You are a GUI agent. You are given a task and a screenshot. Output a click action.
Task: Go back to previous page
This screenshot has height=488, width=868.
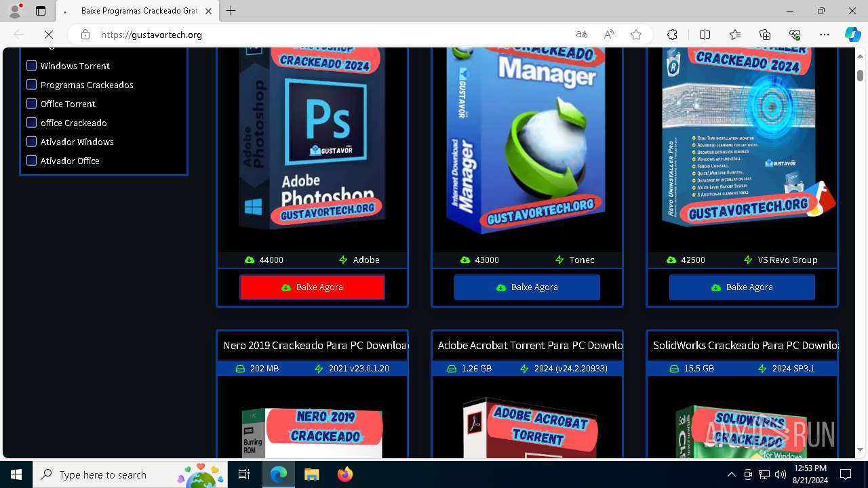19,35
